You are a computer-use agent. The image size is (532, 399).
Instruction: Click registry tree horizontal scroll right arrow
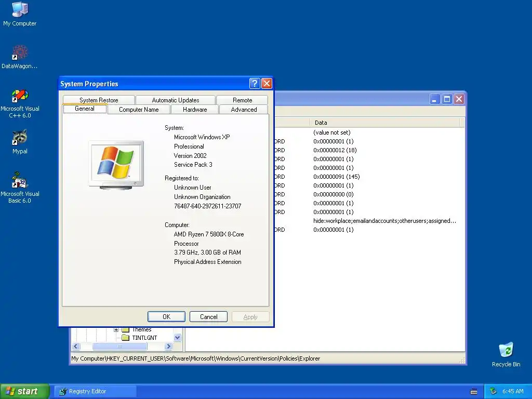168,347
